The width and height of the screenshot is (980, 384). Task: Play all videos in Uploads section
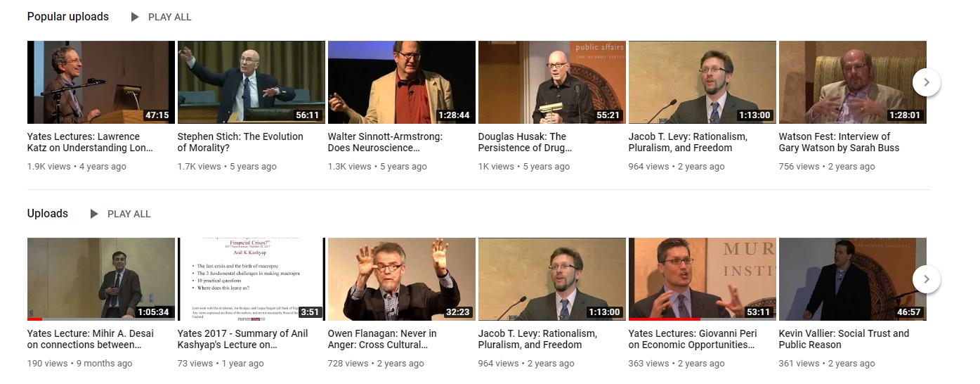tap(120, 214)
